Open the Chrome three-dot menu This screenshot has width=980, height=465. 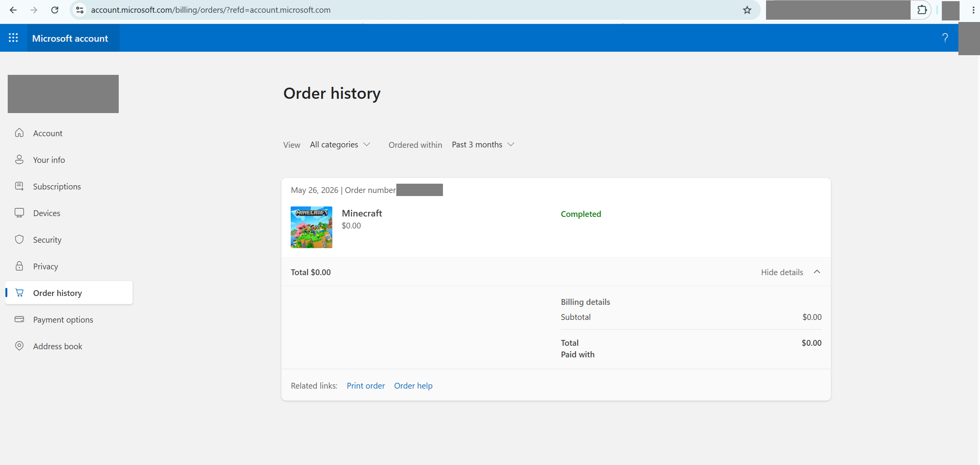[973, 10]
